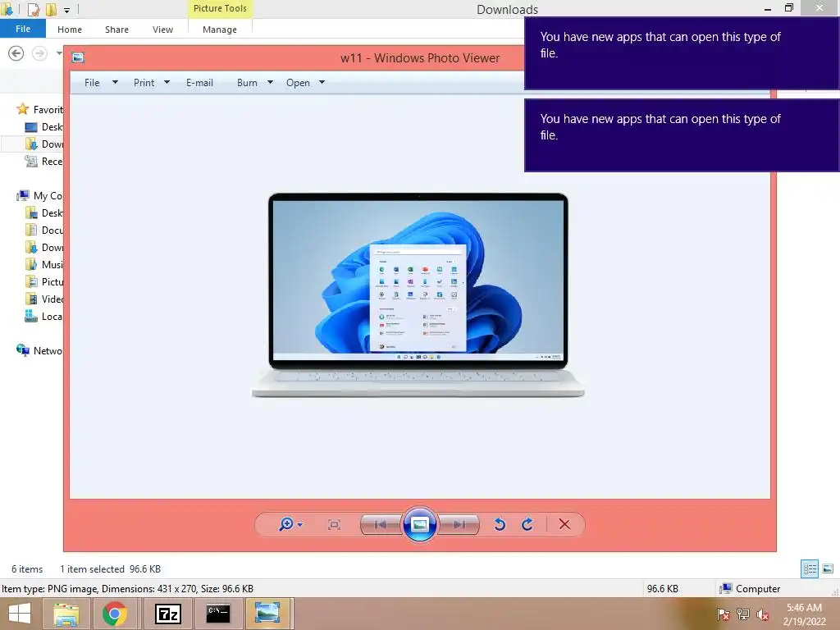
Task: Click E-mail in Photo Viewer toolbar
Action: pyautogui.click(x=200, y=83)
